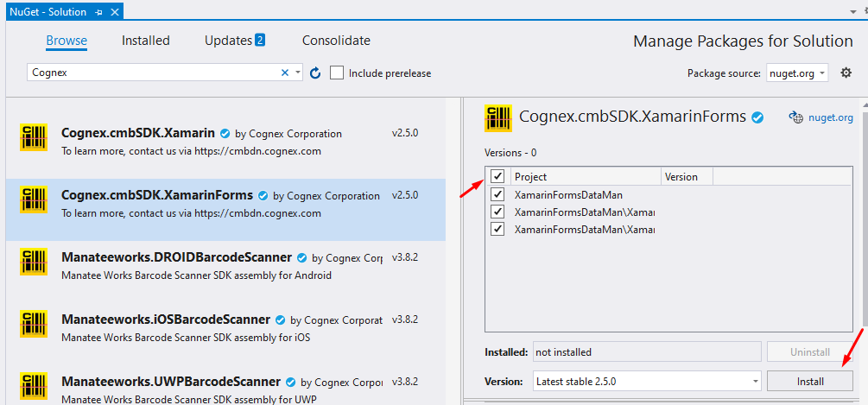Click the refresh icon beside the search box
868x405 pixels.
pyautogui.click(x=315, y=73)
